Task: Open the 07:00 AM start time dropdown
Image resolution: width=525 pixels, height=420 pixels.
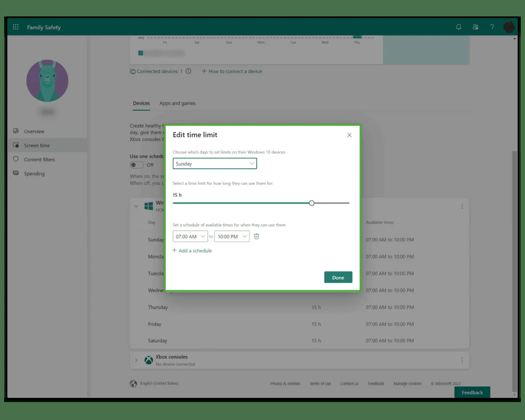Action: [x=190, y=236]
